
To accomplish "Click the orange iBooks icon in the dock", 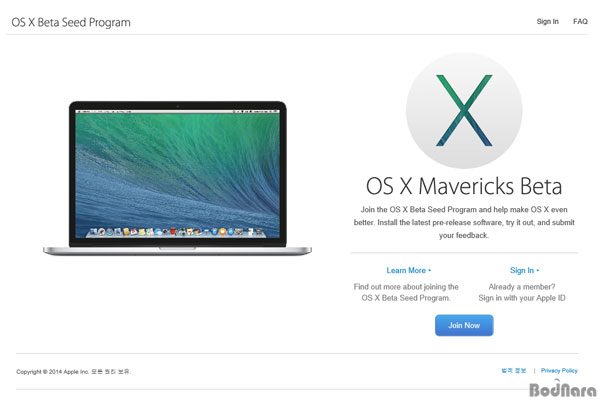I will pyautogui.click(x=222, y=232).
